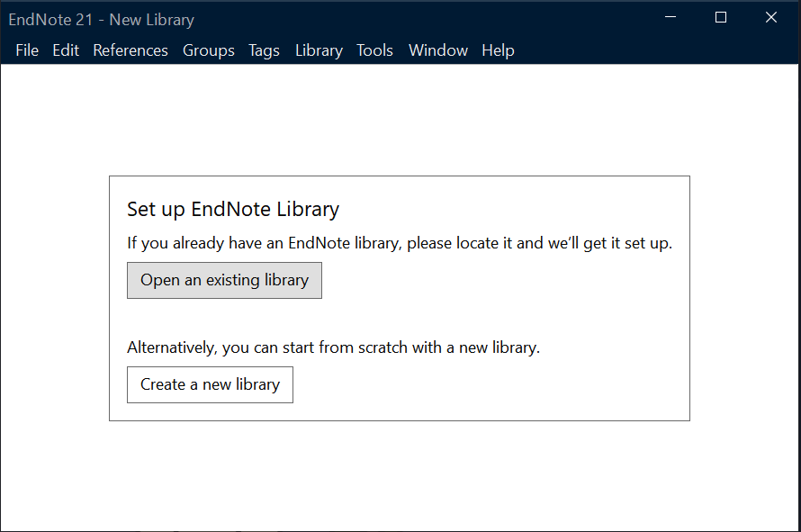Minimize the EndNote 21 window
The image size is (801, 532).
[x=670, y=17]
